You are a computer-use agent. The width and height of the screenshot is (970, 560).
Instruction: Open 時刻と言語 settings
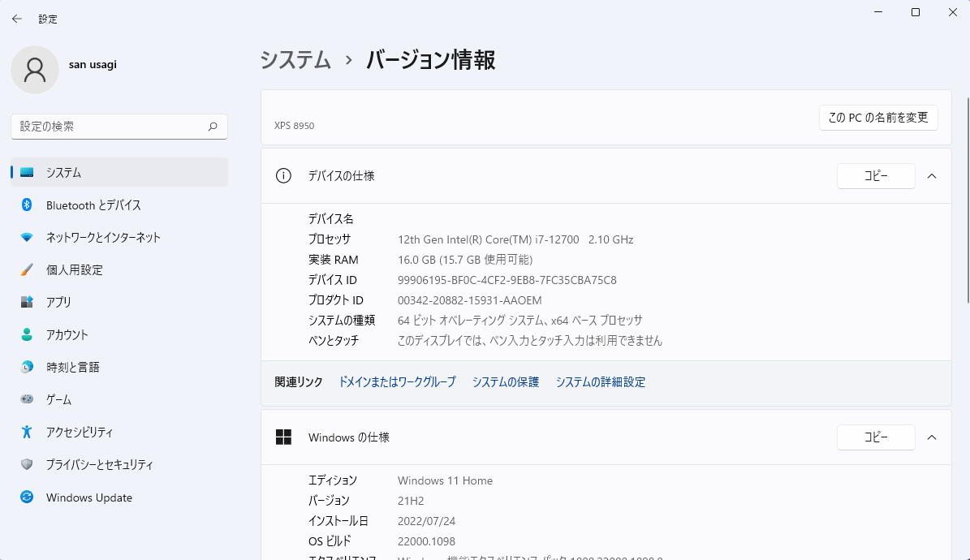point(119,367)
